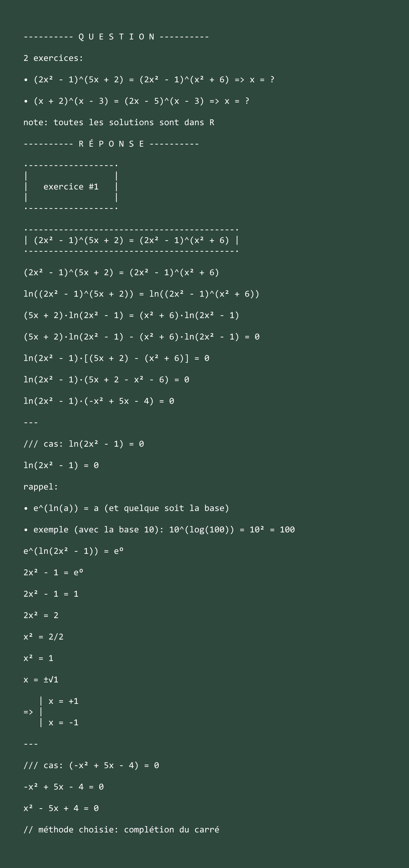Image resolution: width=409 pixels, height=868 pixels.
Task: Click the solution 'x = +1'
Action: coord(63,701)
